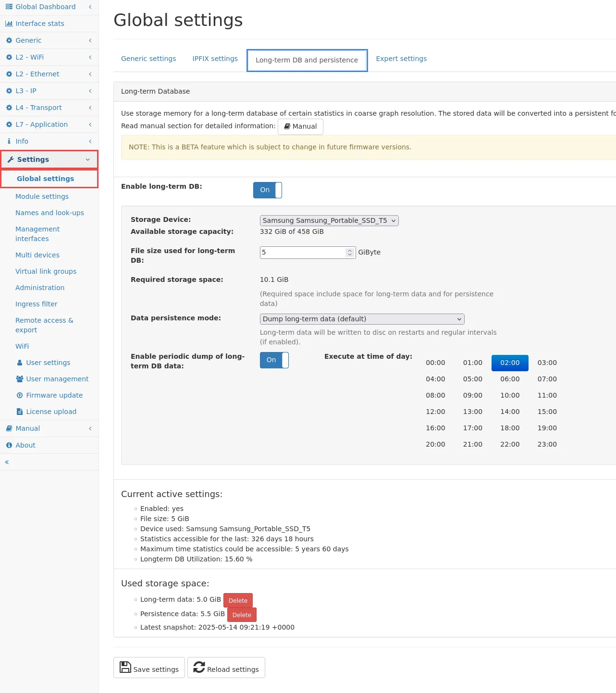Click Reload settings

pyautogui.click(x=226, y=668)
